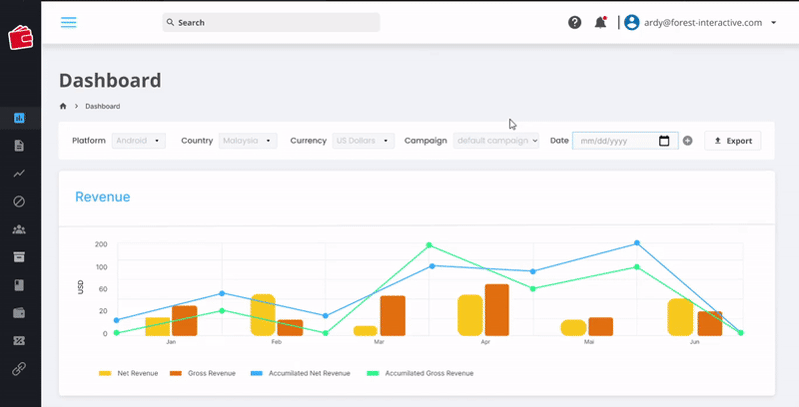
Task: Click the Date mm/dd/yyyy input field
Action: point(625,141)
